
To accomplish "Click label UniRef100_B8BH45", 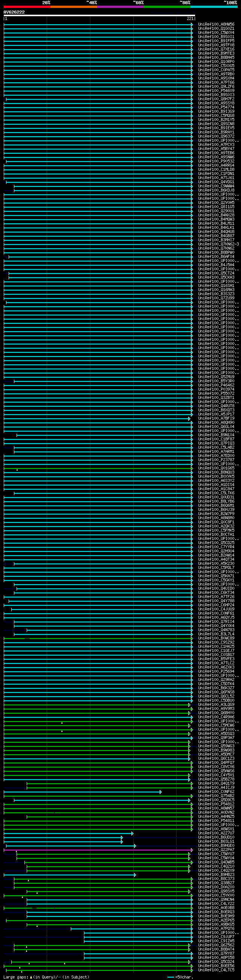I will coord(216,58).
